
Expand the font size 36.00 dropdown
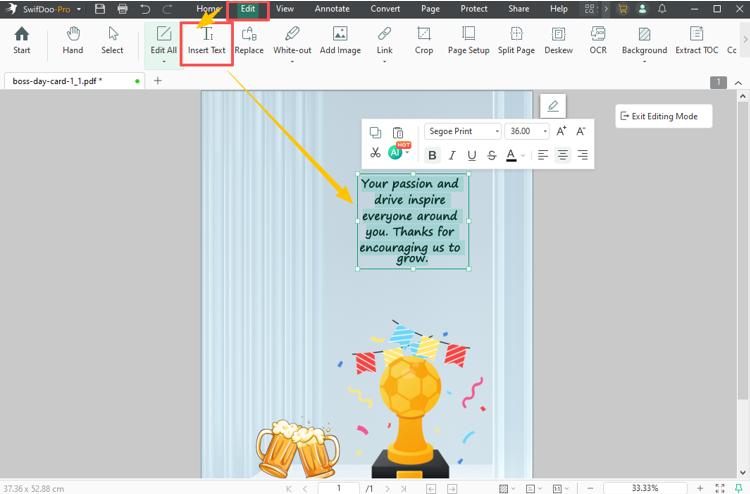coord(544,131)
